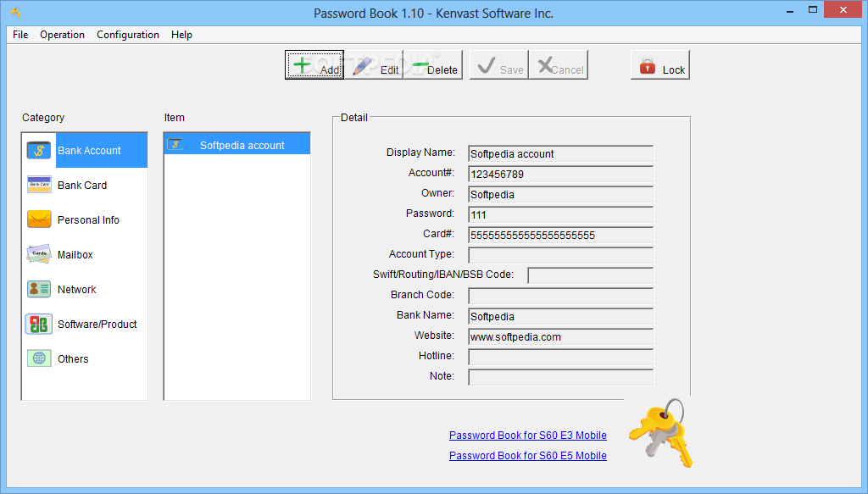Viewport: 868px width, 494px height.
Task: Click the Account# field showing 123456789
Action: [560, 175]
